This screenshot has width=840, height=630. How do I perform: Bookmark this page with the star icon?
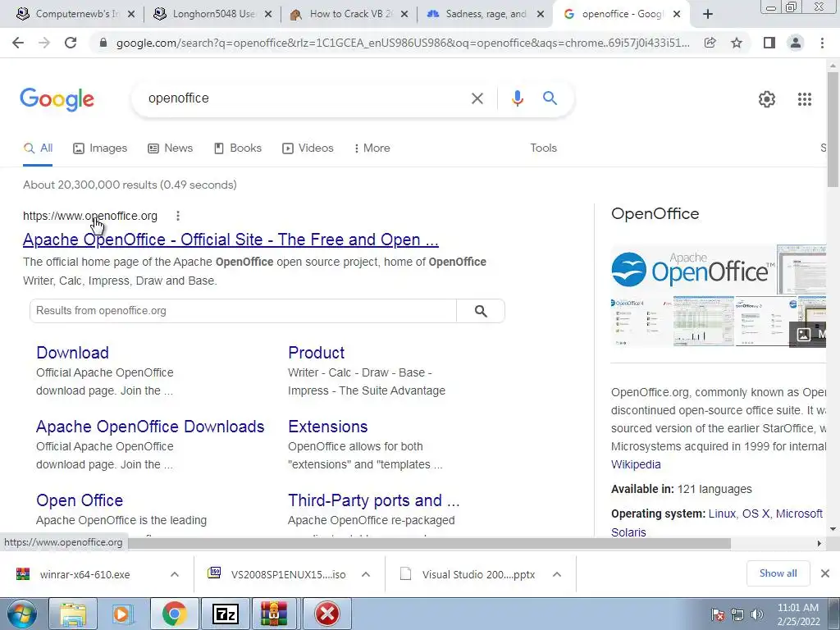pyautogui.click(x=737, y=43)
